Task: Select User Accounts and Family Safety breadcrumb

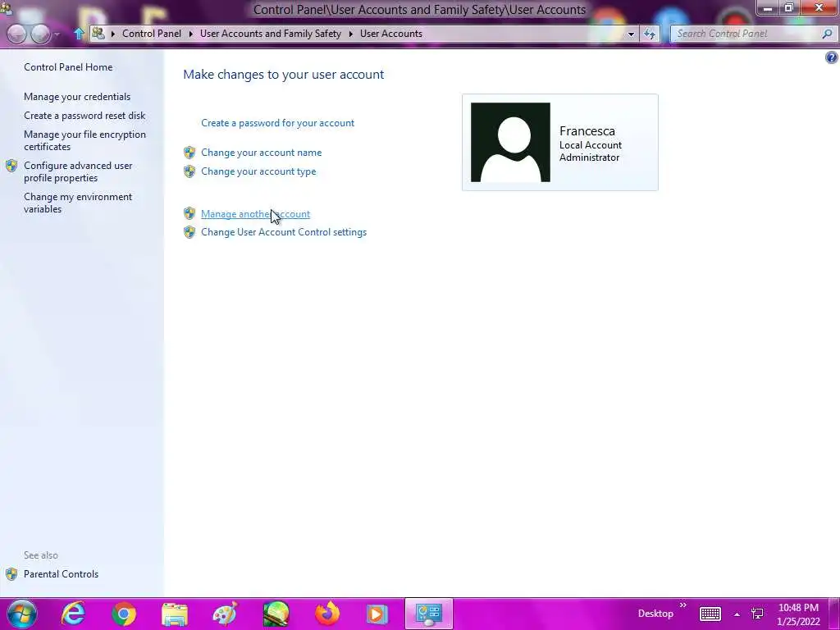Action: (271, 33)
